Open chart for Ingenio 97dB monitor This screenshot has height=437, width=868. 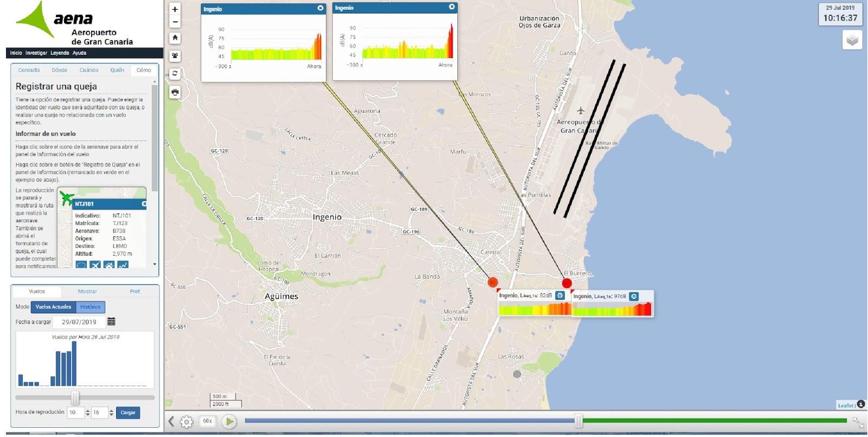(x=634, y=297)
